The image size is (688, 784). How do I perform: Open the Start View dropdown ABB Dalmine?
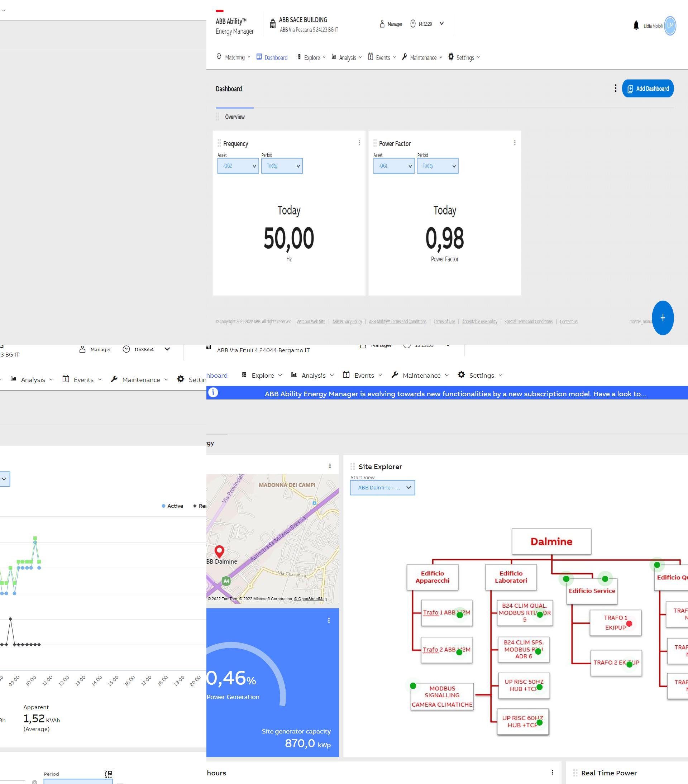tap(382, 488)
